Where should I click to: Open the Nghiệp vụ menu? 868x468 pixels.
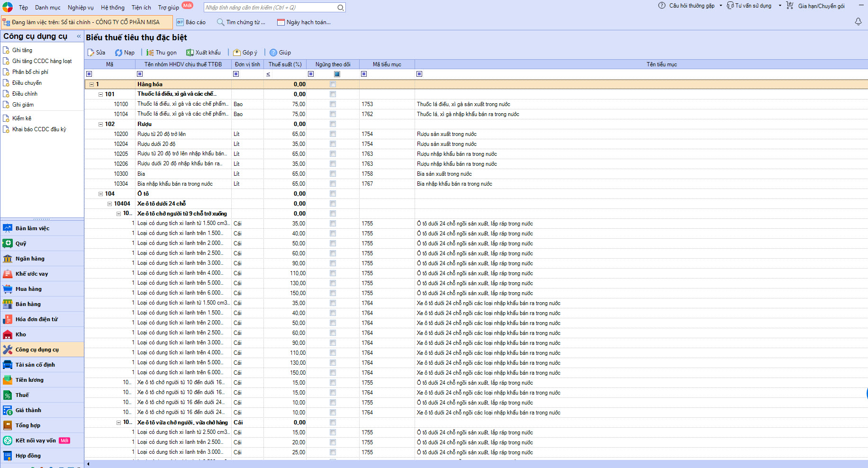point(81,8)
